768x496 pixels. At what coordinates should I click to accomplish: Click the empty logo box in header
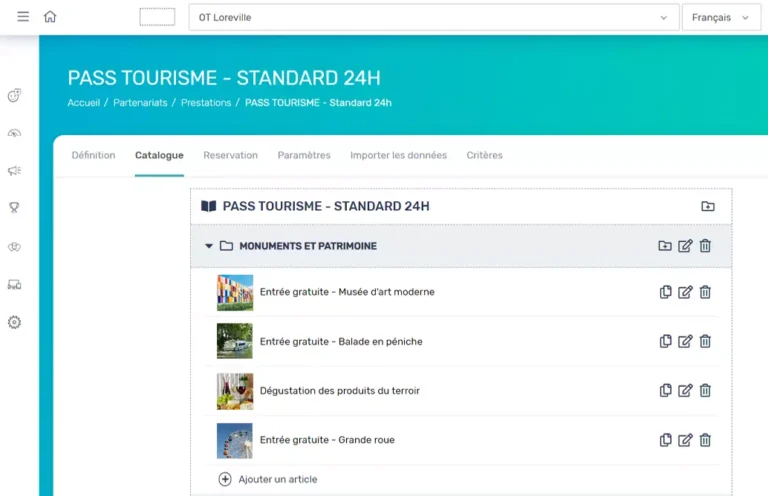click(x=157, y=17)
